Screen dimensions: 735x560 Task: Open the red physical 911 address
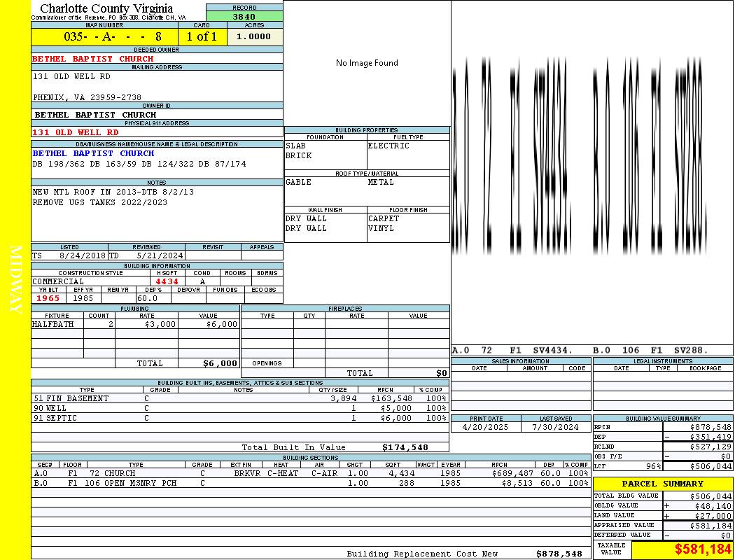76,132
